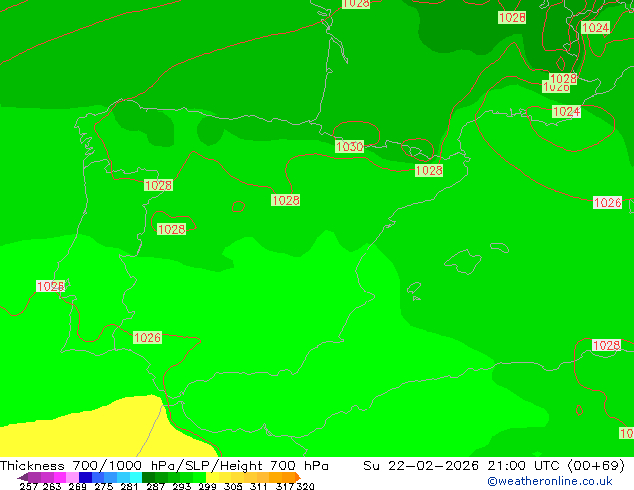Screen dimensions: 634x490
Task: Click the 305 value on the legend
Action: pyautogui.click(x=233, y=486)
